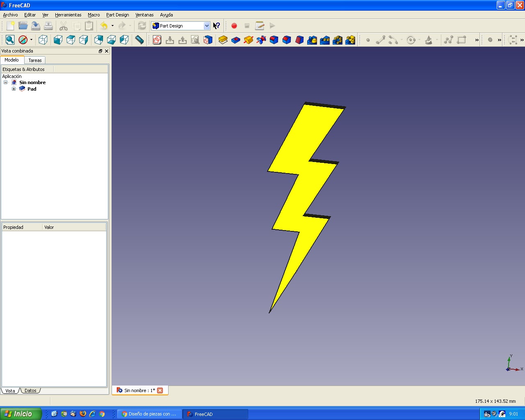
Task: Click the Pocket tool icon
Action: [236, 40]
